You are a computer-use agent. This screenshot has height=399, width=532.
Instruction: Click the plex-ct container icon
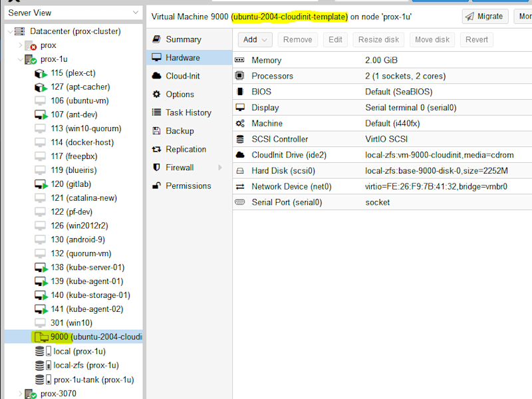[x=41, y=73]
